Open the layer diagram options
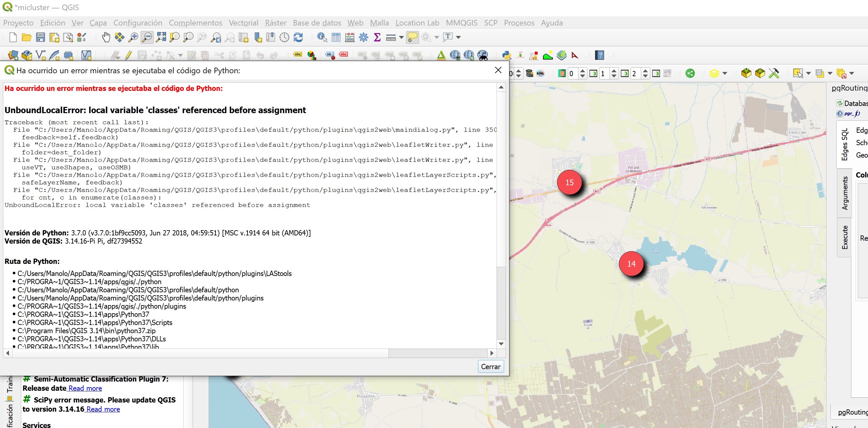The image size is (868, 428). [312, 55]
